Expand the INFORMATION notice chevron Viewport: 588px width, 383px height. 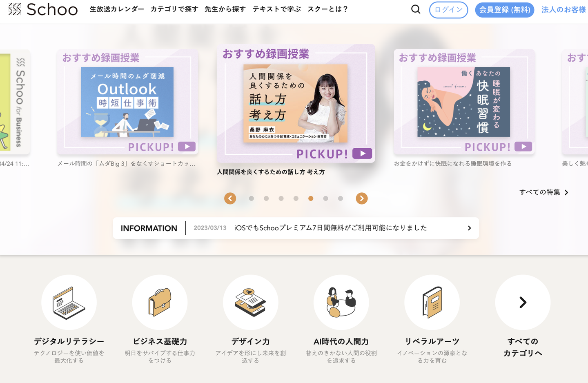[470, 228]
